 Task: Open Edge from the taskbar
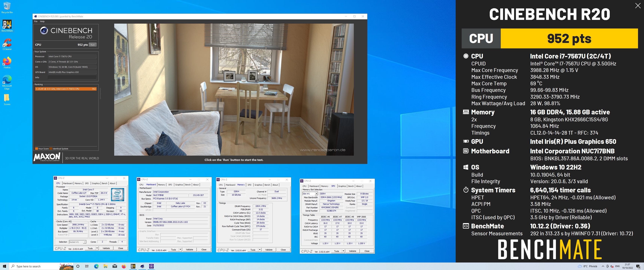[96, 266]
